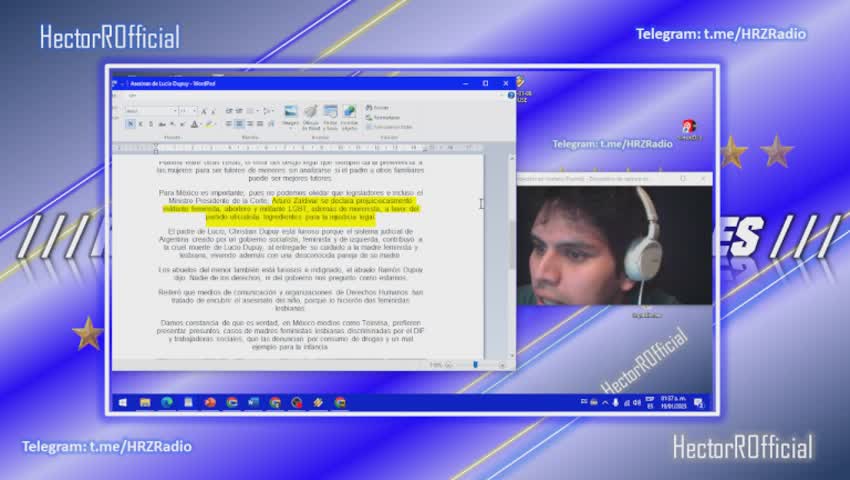Open the Paragraph settings dialog icon
850x480 pixels.
point(271,124)
